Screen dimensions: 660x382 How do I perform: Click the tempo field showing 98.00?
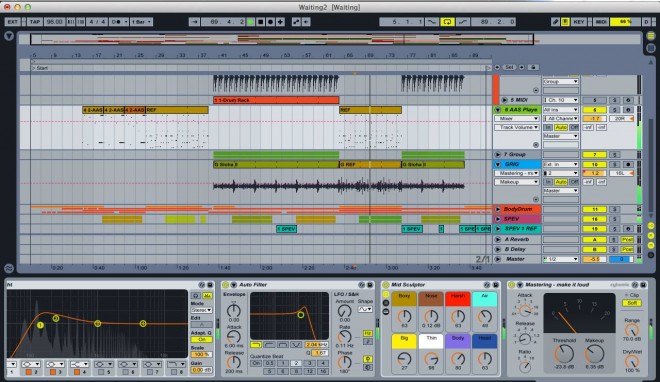[x=54, y=22]
